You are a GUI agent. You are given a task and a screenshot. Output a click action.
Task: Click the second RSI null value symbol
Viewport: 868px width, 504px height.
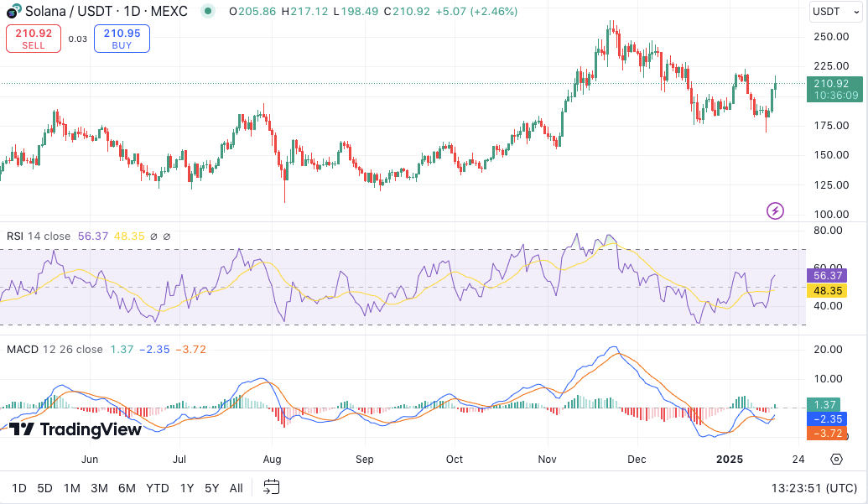(167, 236)
